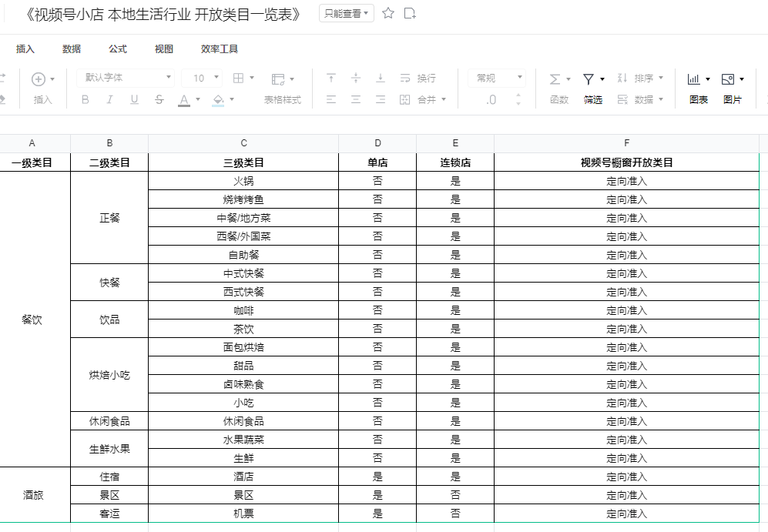Click the 合并 merge cells button

[418, 100]
